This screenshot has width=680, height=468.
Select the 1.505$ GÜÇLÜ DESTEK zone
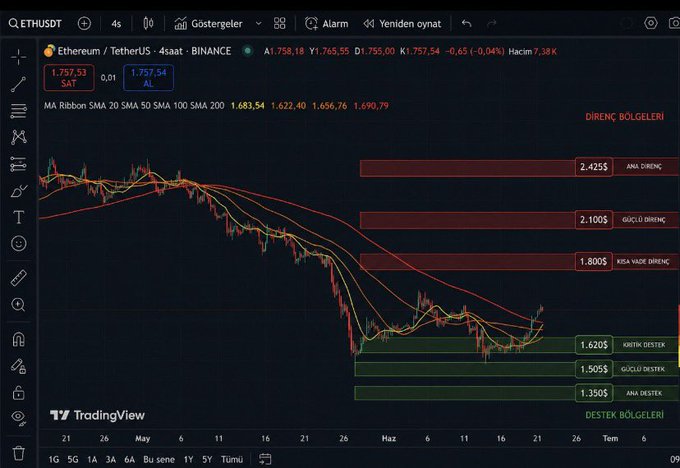tap(516, 369)
